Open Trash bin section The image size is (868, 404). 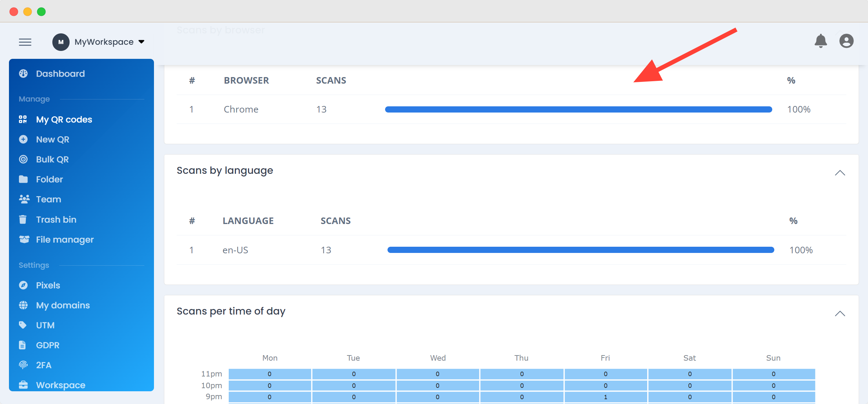56,220
